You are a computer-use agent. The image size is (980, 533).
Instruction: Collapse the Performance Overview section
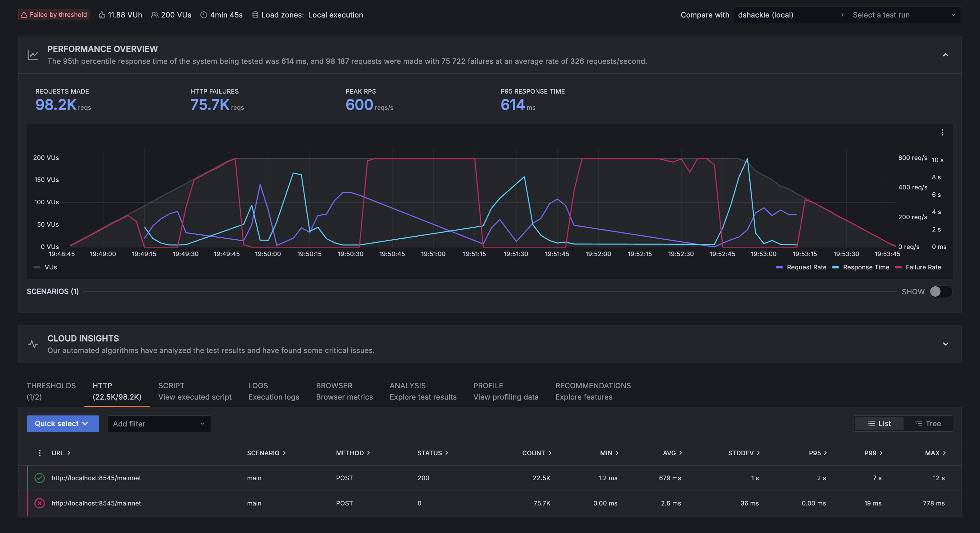click(945, 55)
